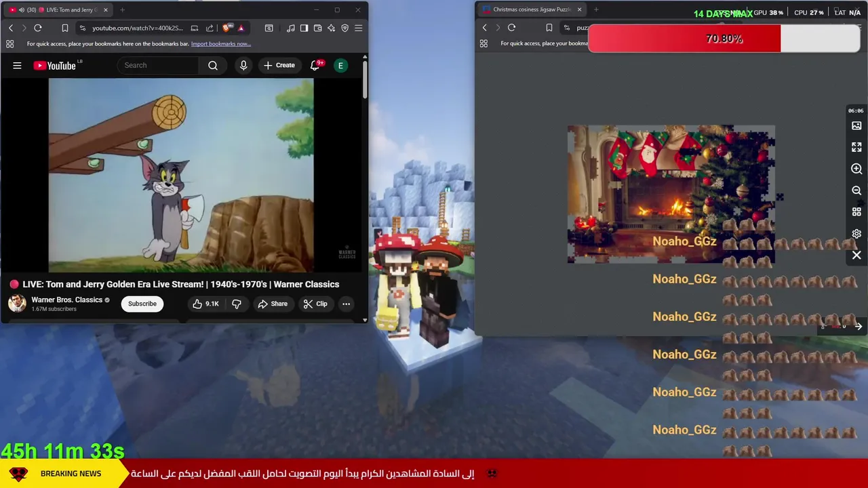The width and height of the screenshot is (868, 488).
Task: Open the green E account avatar
Action: tap(341, 65)
